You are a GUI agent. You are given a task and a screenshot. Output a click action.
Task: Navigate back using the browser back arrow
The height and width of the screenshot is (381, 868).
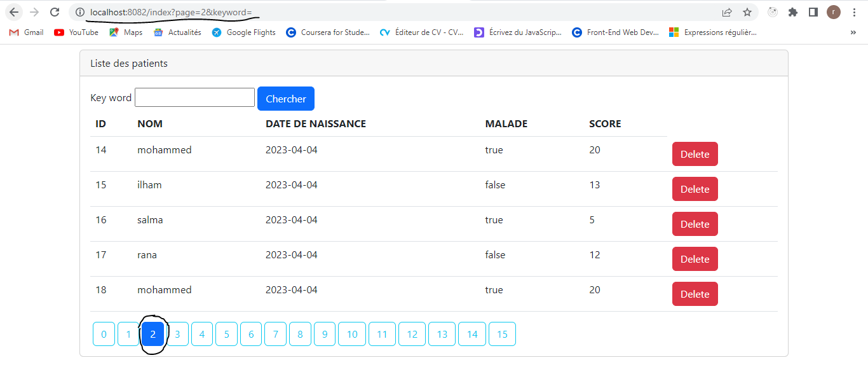click(x=14, y=11)
